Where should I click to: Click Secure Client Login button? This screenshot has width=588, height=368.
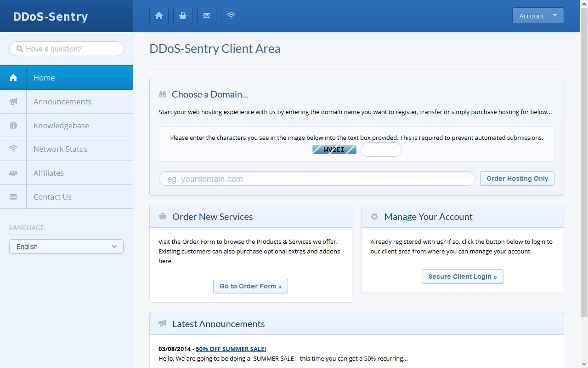click(463, 276)
